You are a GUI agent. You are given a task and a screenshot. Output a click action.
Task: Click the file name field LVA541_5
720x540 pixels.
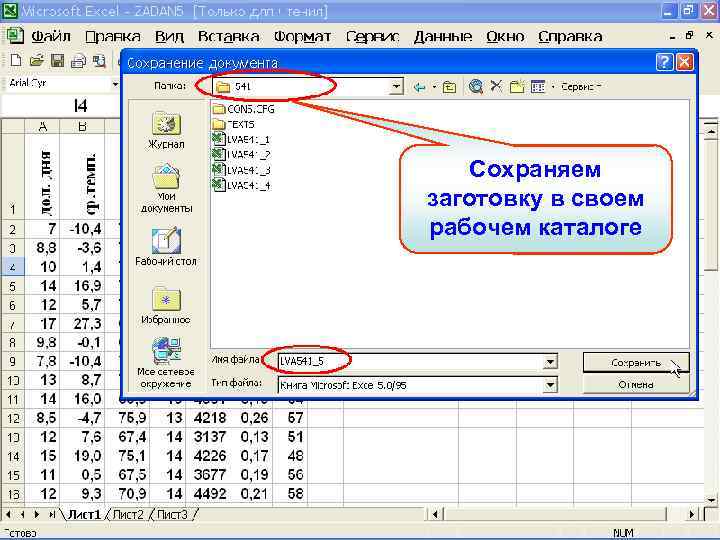[410, 362]
